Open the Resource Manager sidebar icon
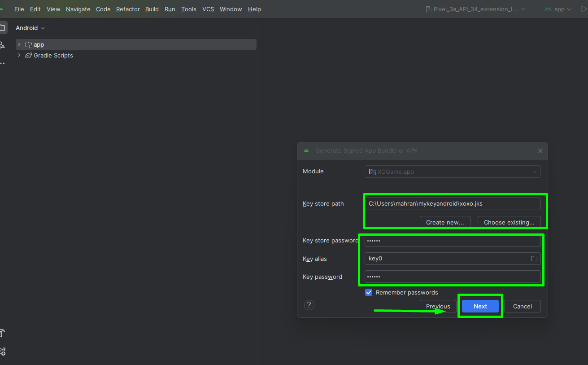Image resolution: width=588 pixels, height=365 pixels. 2,45
